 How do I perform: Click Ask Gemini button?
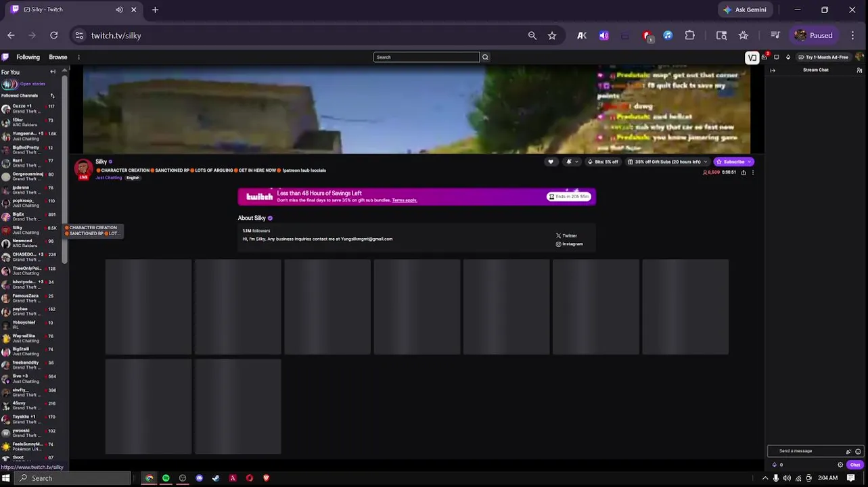745,9
